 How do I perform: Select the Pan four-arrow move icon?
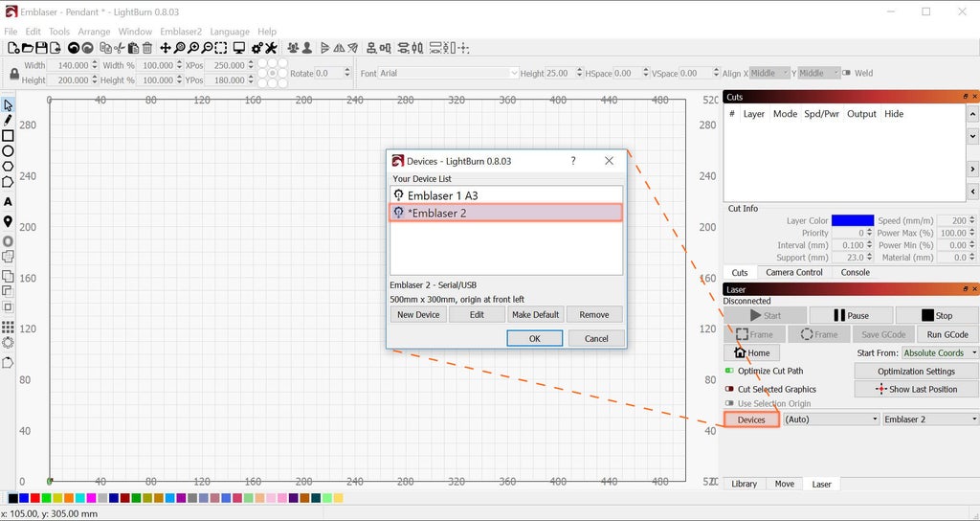pos(166,48)
